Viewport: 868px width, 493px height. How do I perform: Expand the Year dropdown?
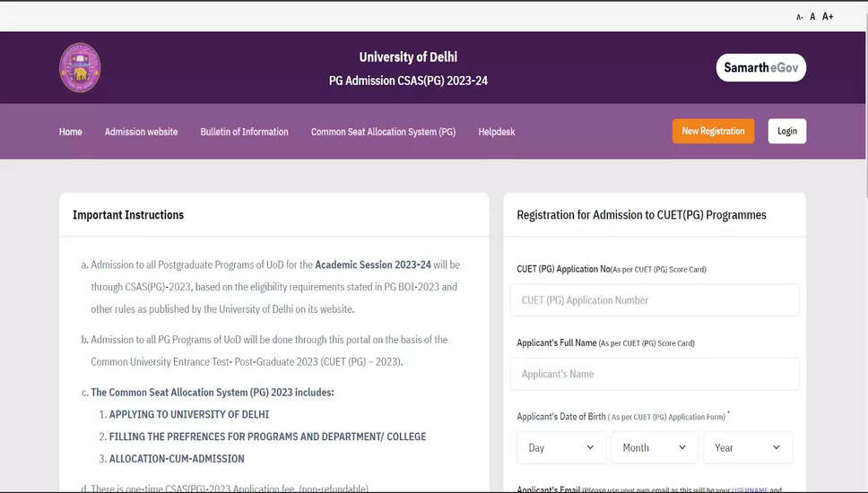pyautogui.click(x=747, y=447)
